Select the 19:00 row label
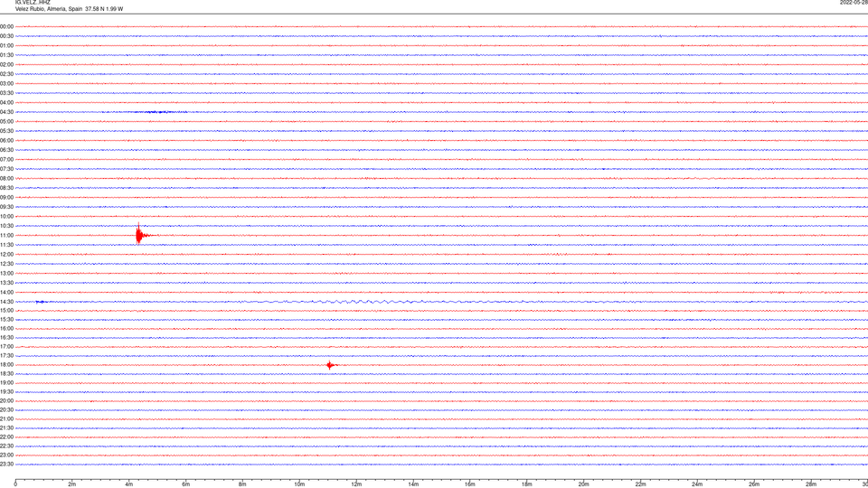Screen dimensions: 868x488 [6, 383]
